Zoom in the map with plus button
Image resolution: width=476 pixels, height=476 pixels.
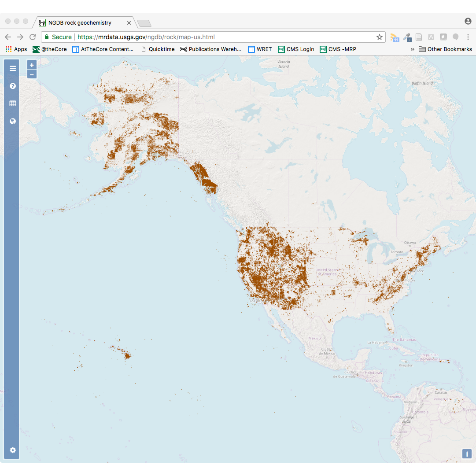coord(32,65)
